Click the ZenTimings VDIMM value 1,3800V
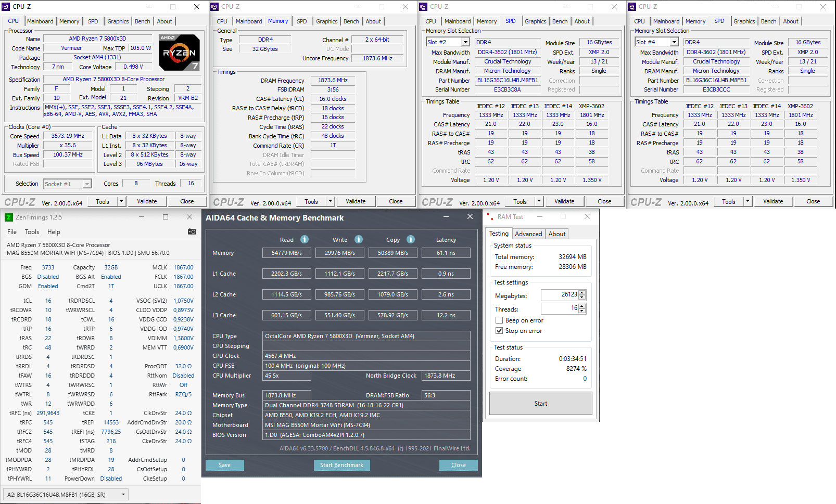 coord(183,338)
